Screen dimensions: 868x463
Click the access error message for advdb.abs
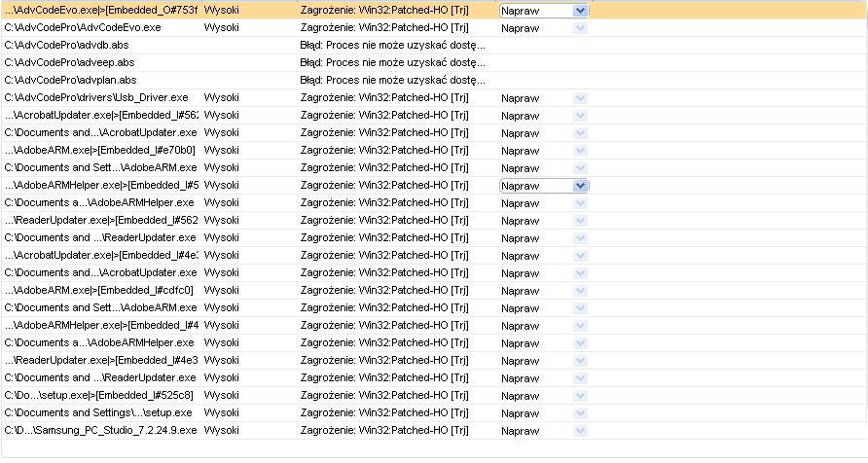[392, 46]
